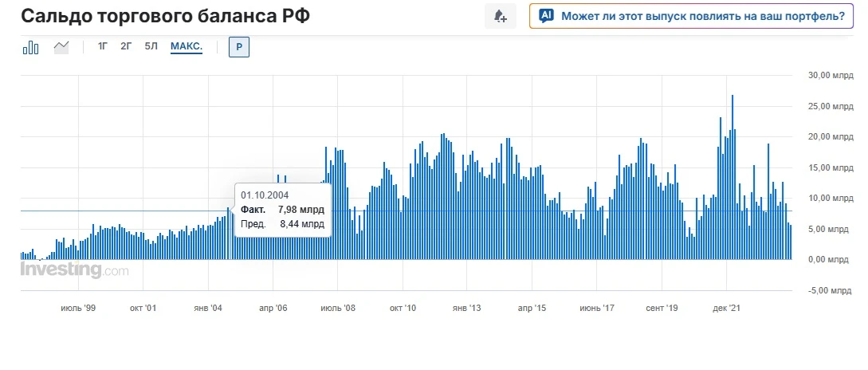
Task: Switch to line chart view icon
Action: (61, 47)
